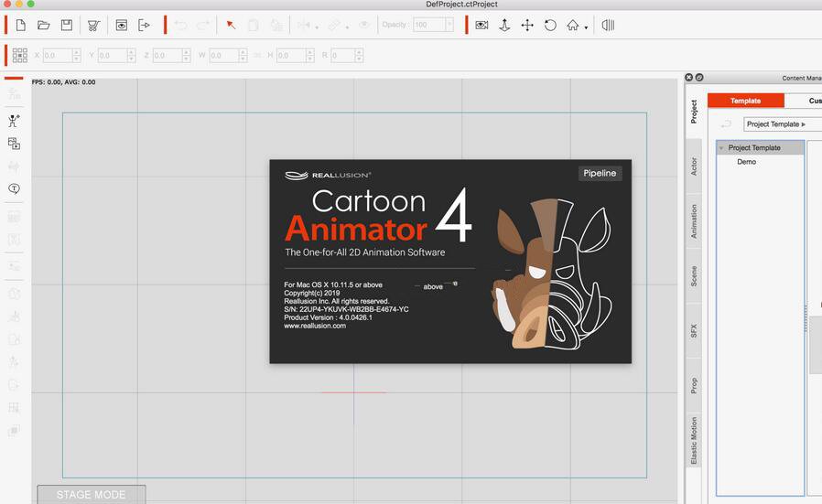Click the dimmed flip tool icon
Image resolution: width=822 pixels, height=504 pixels.
(x=304, y=25)
